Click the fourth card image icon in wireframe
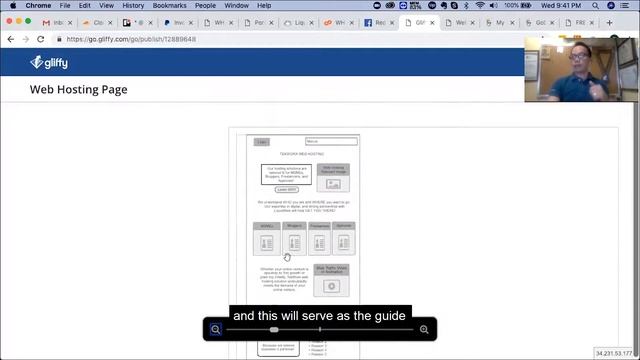Viewport: 640px width, 360px height. coord(344,243)
